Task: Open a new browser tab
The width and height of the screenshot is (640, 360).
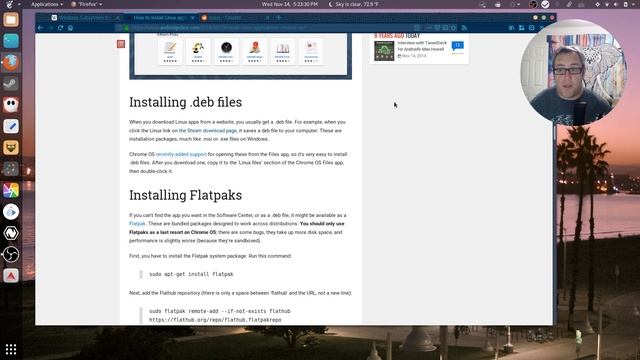Action: pyautogui.click(x=279, y=18)
